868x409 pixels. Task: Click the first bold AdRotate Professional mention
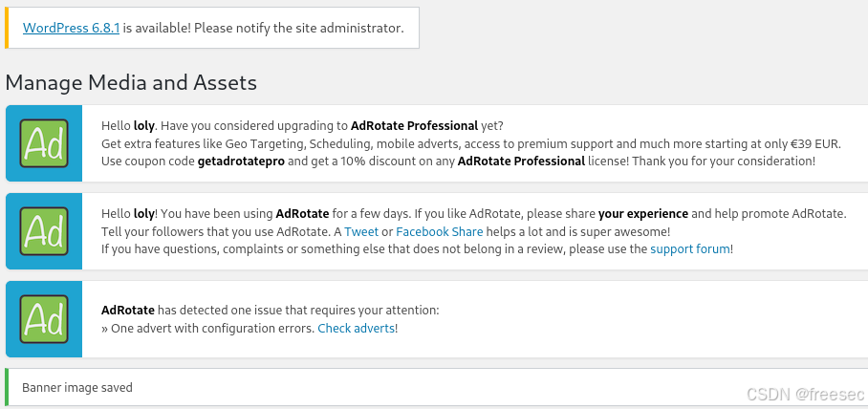[x=414, y=125]
